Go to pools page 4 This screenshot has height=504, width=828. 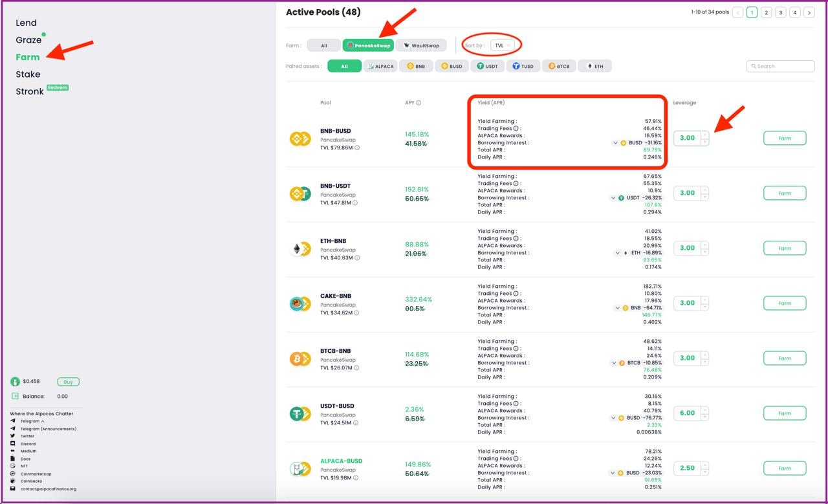tap(795, 12)
